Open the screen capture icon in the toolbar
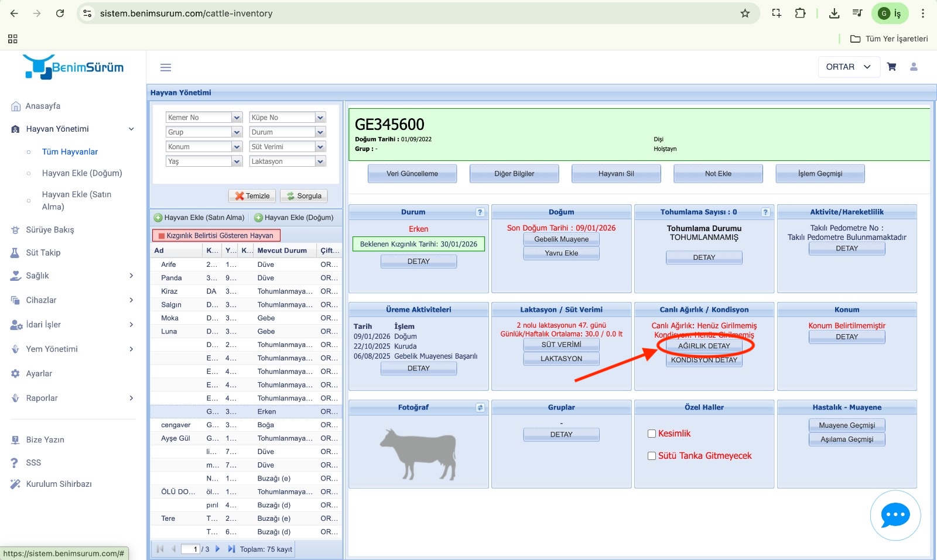 (777, 13)
